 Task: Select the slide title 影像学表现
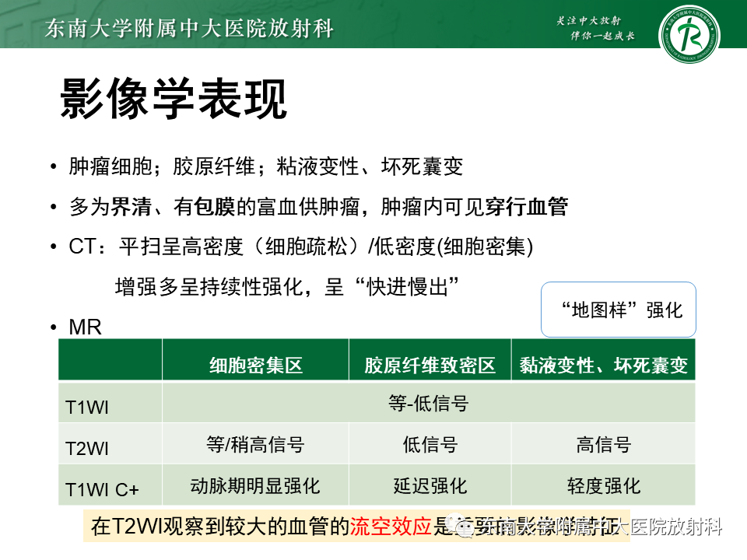[174, 99]
